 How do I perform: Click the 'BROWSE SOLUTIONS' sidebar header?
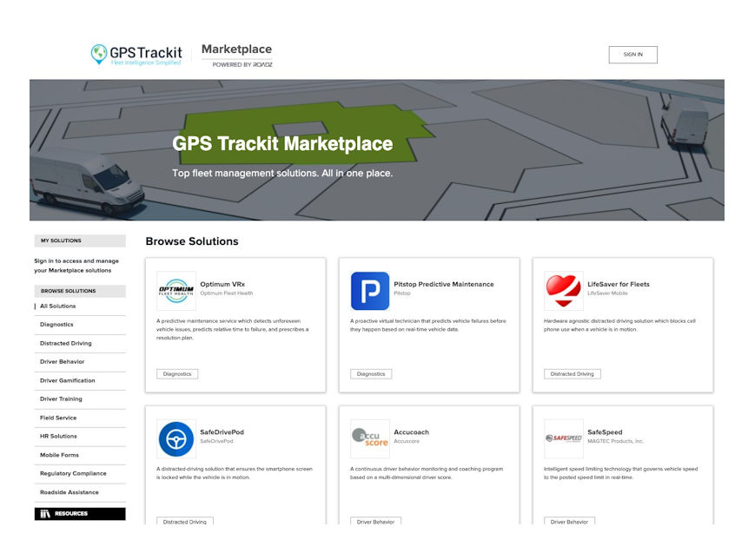click(x=80, y=291)
